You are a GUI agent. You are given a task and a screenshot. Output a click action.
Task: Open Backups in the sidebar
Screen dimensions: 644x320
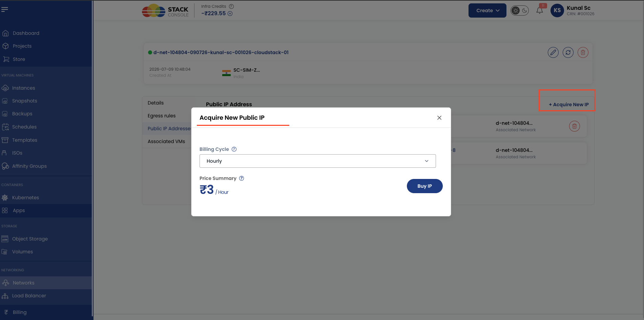(x=22, y=114)
